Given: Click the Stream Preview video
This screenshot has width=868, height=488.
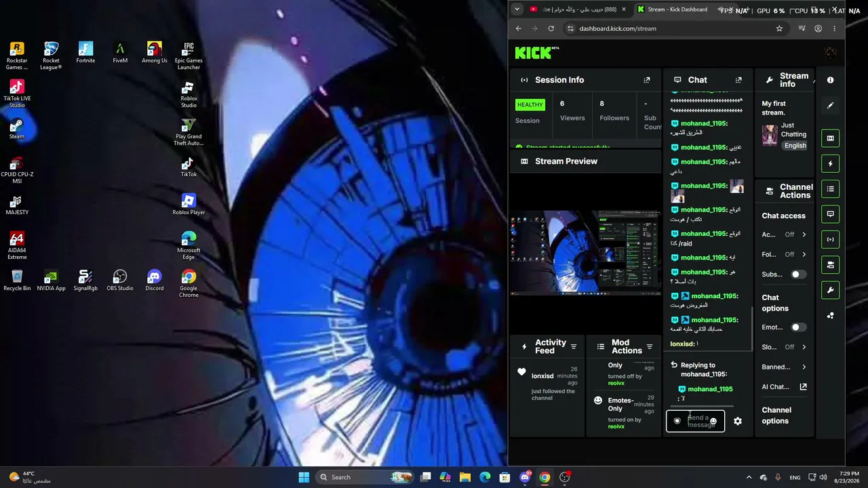Looking at the screenshot, I should click(x=585, y=253).
